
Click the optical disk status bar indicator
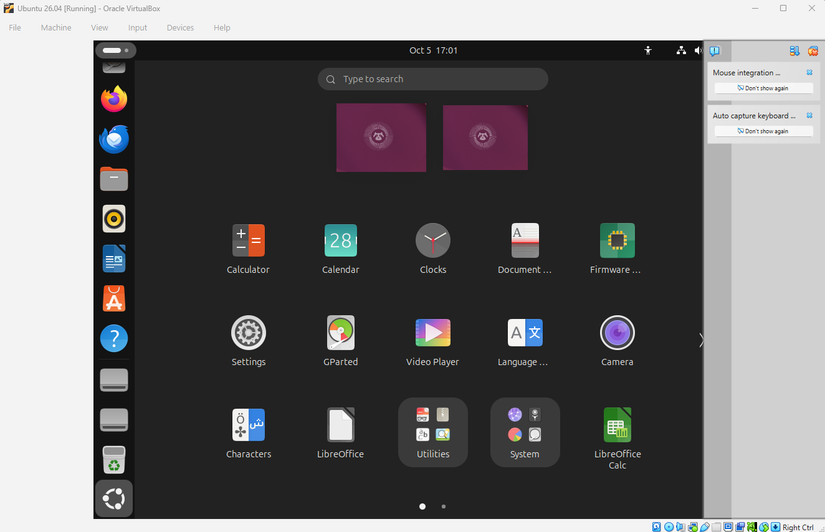[669, 527]
